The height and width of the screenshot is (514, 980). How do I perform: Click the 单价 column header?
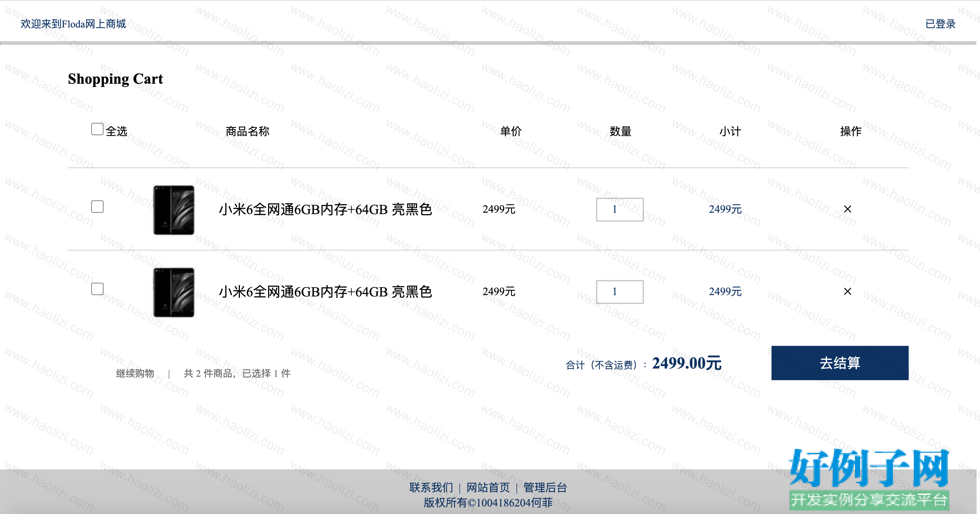511,131
